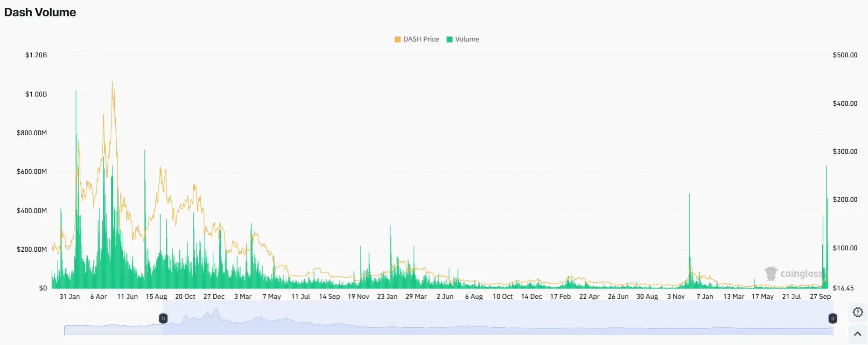Click the $1.20B volume axis label
This screenshot has width=868, height=345.
click(36, 55)
